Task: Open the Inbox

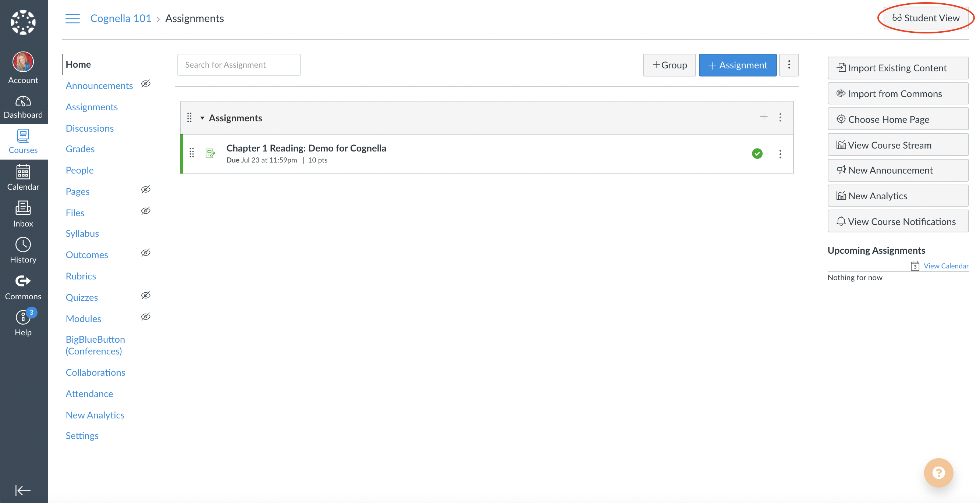Action: (23, 214)
